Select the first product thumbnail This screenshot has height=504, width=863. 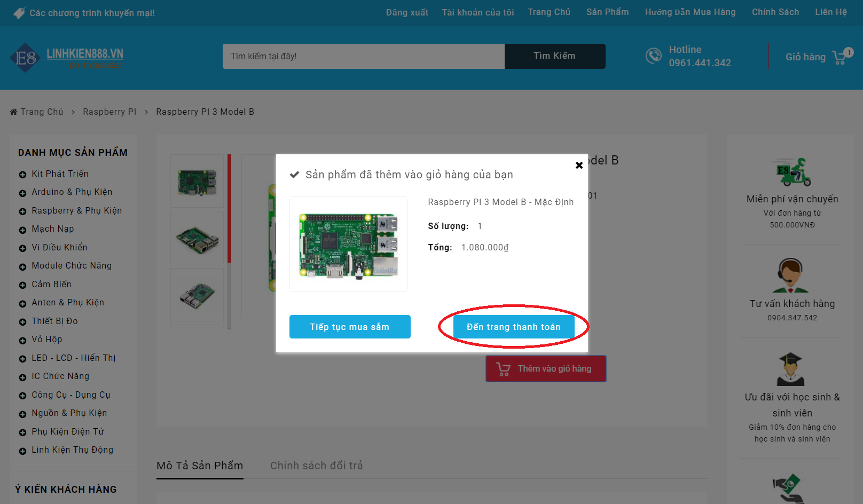pyautogui.click(x=197, y=181)
